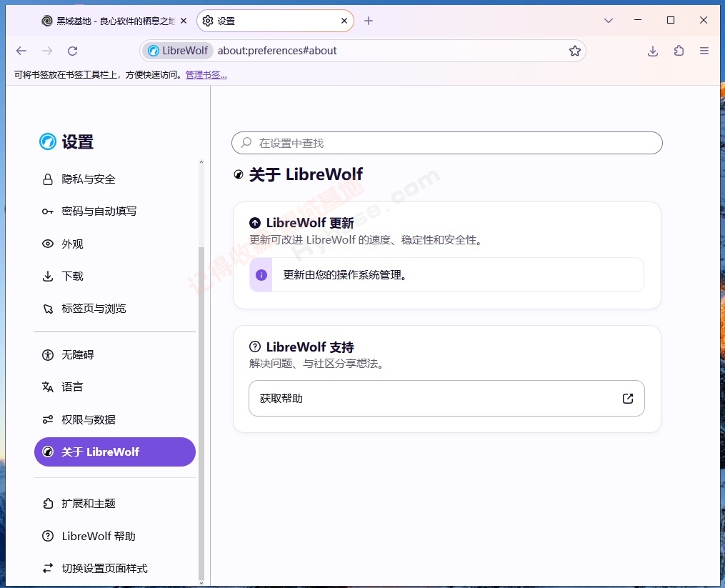Screen dimensions: 725x588
Task: Maximize the browser window
Action: point(671,20)
